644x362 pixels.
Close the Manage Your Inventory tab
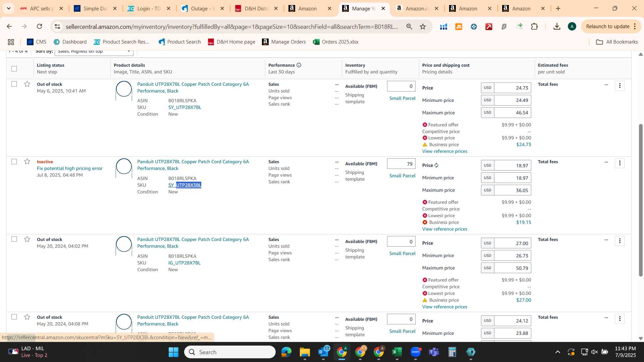tap(383, 8)
